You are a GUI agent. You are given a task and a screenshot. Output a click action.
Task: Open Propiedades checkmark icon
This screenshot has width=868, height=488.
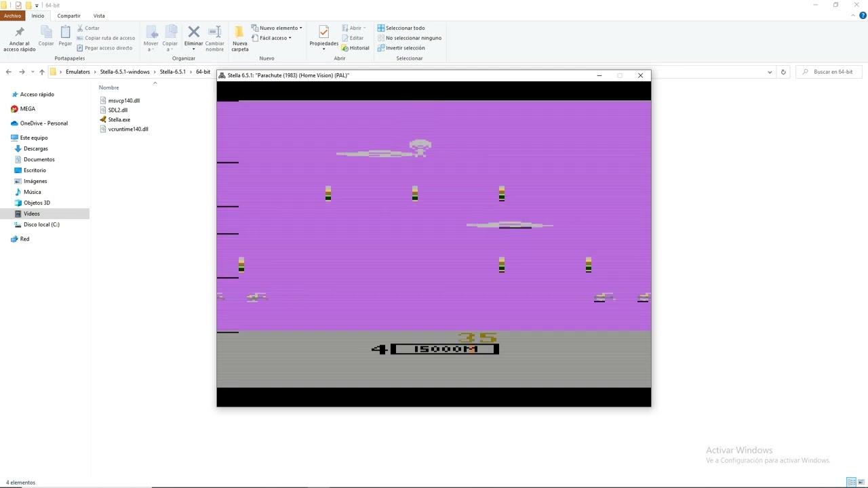[x=323, y=32]
